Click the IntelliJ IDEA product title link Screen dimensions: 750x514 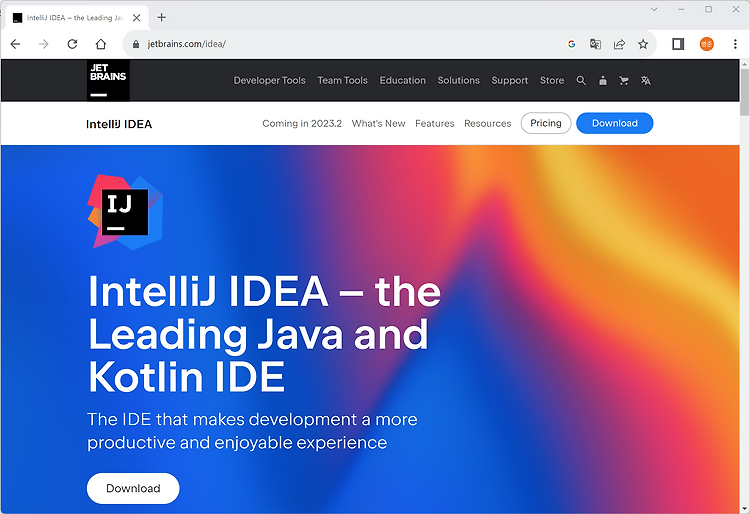click(x=119, y=124)
